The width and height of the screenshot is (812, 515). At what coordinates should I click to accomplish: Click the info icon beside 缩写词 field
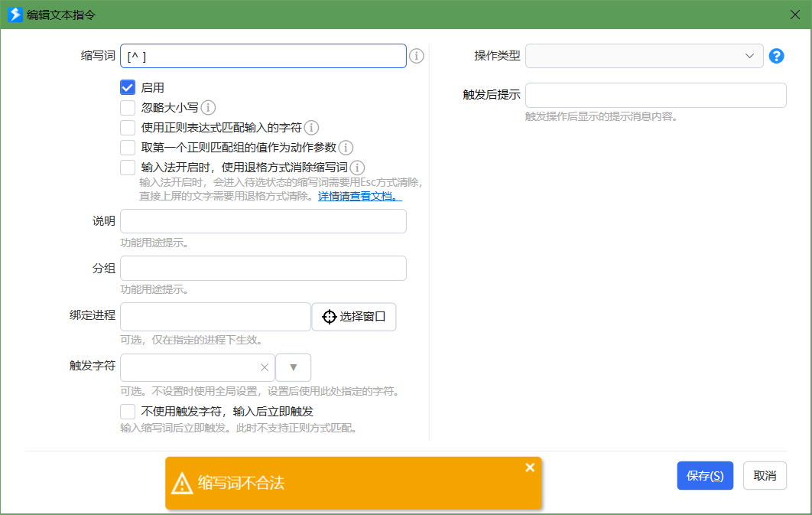click(417, 56)
